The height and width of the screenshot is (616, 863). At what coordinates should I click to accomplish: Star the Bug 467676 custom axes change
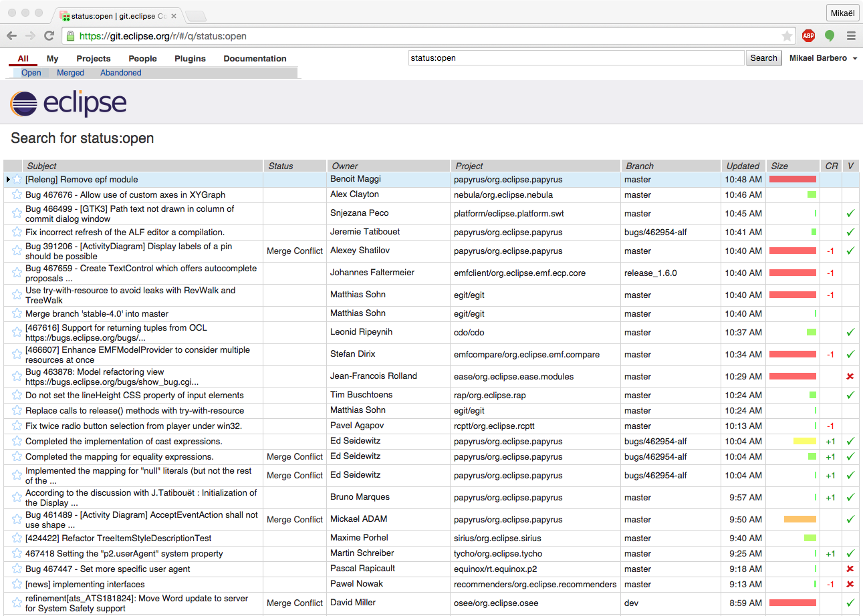point(17,194)
